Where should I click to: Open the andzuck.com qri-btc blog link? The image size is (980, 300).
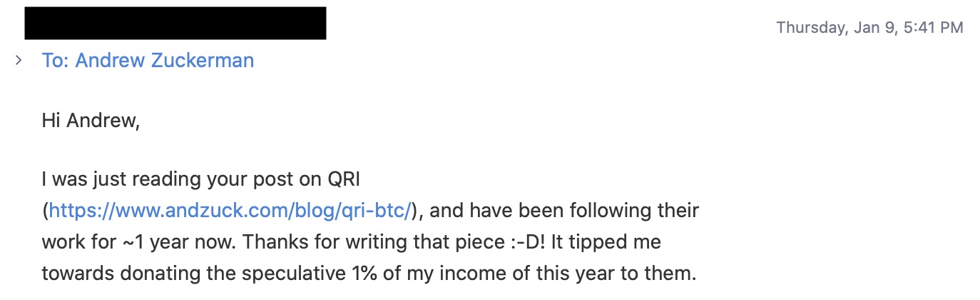coord(231,211)
